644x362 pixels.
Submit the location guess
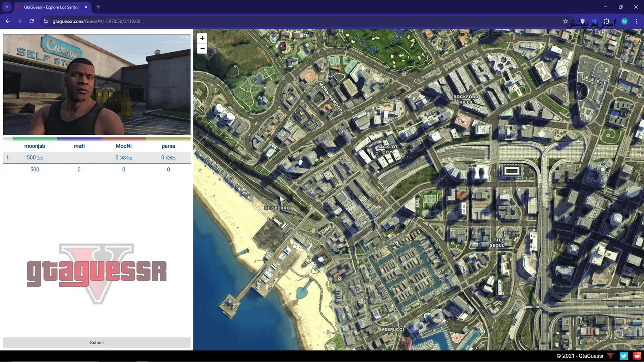[x=97, y=343]
